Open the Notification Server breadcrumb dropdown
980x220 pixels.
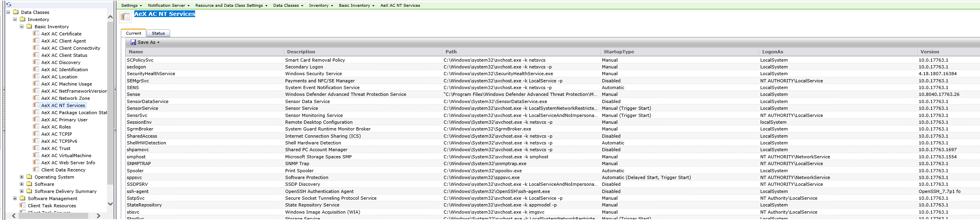(x=168, y=6)
